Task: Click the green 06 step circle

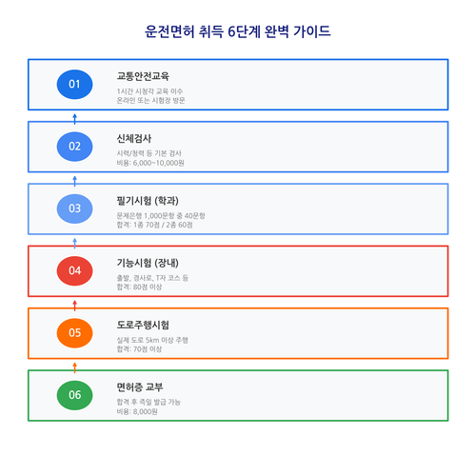Action: tap(74, 395)
